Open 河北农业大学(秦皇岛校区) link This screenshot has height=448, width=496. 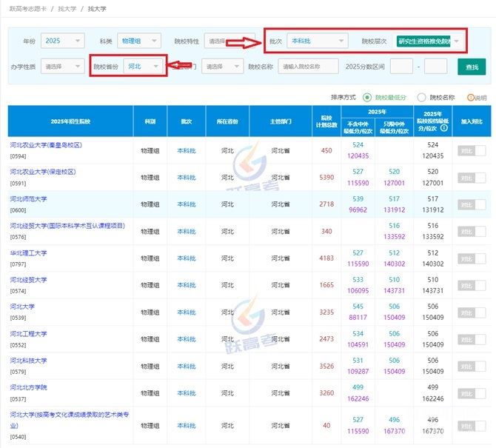tap(46, 145)
